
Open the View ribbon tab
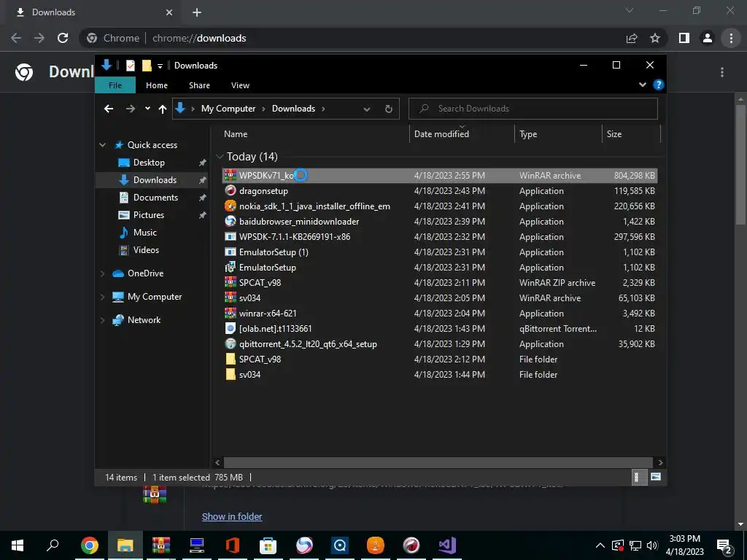coord(240,85)
